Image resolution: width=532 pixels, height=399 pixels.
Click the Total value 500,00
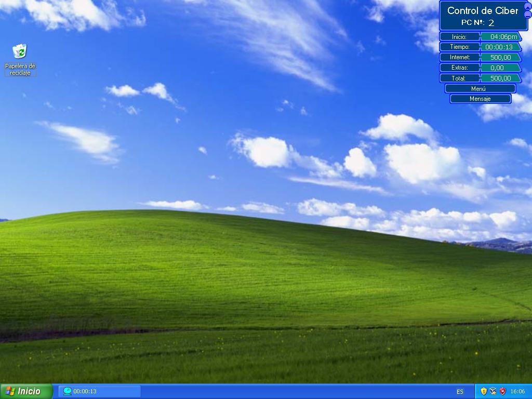click(x=501, y=78)
